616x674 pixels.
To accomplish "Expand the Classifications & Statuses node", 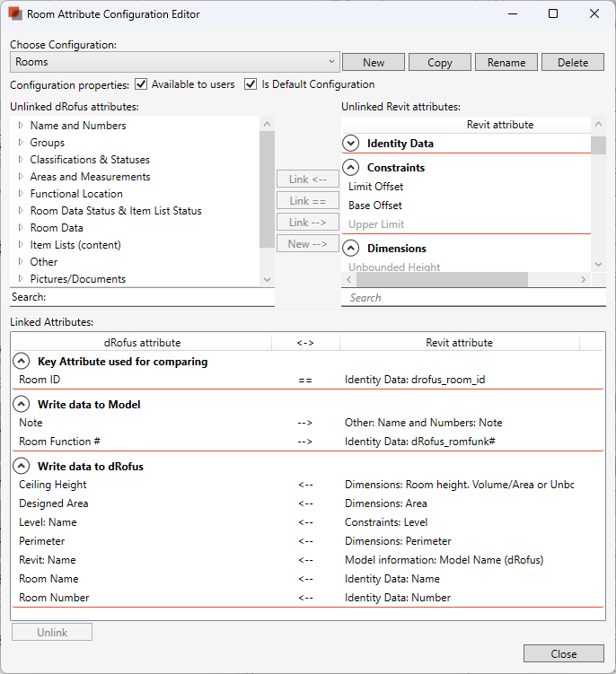I will [21, 160].
